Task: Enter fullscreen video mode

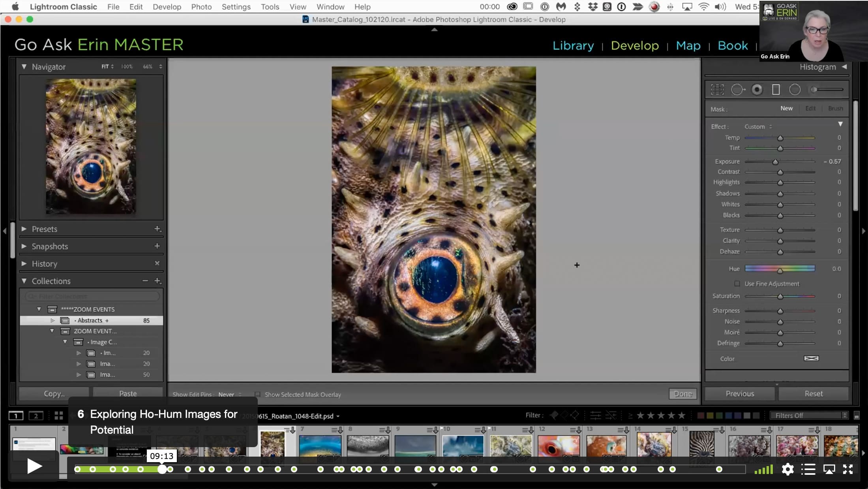Action: click(x=848, y=469)
